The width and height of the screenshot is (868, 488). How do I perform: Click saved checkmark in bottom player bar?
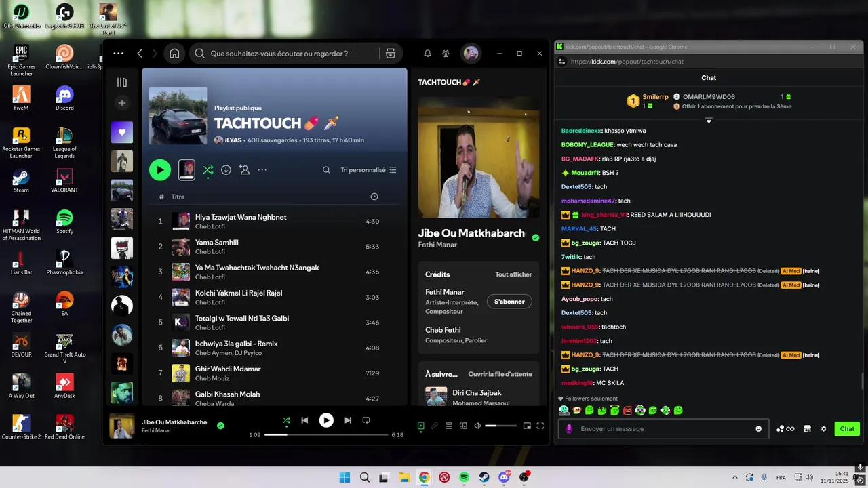pos(220,426)
